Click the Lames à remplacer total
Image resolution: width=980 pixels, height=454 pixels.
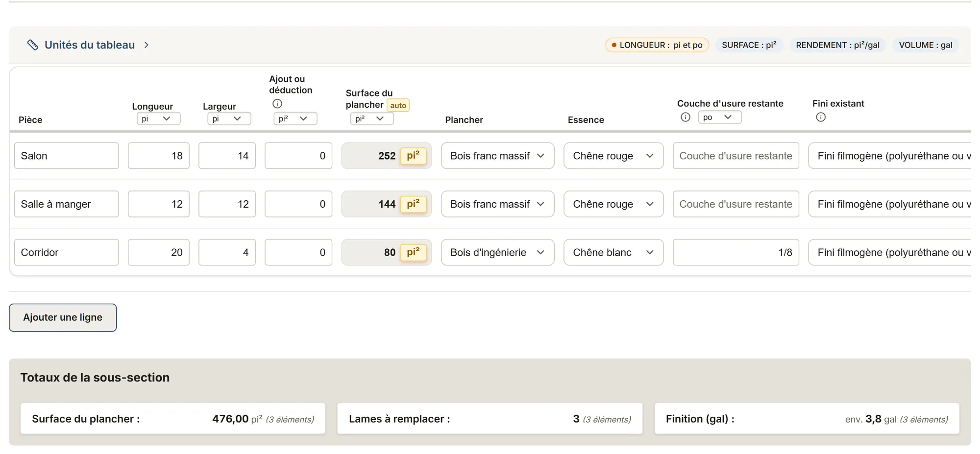tap(490, 419)
